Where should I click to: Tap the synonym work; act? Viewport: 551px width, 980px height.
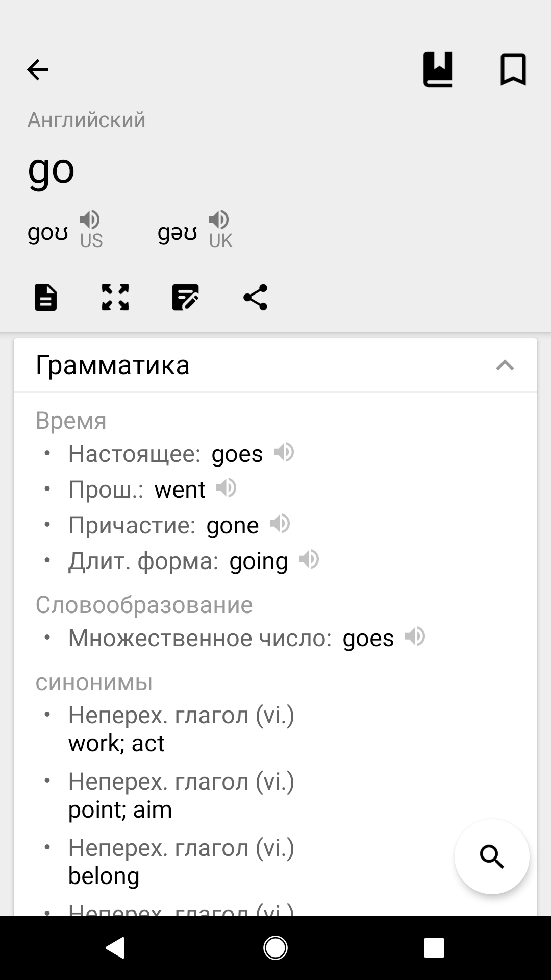[x=116, y=743]
